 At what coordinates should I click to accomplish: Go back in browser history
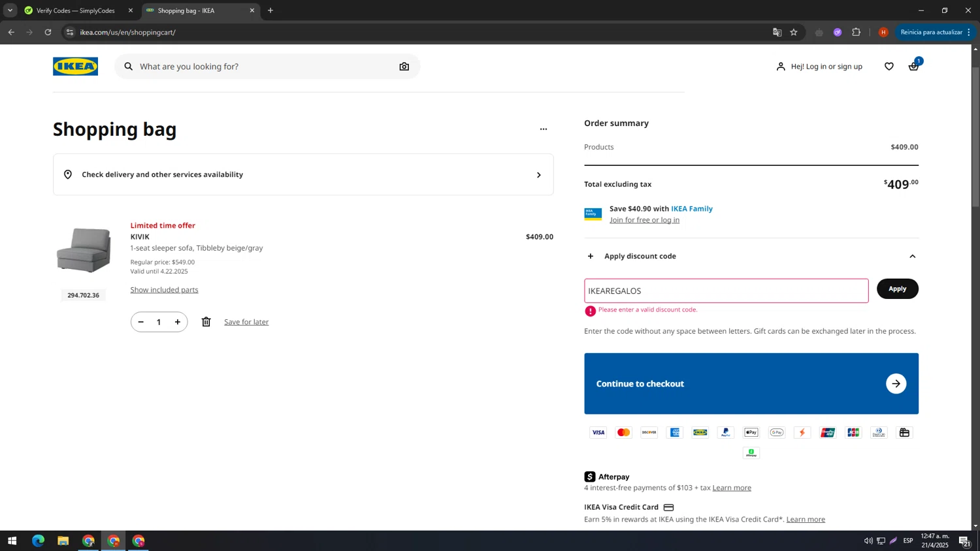coord(11,32)
